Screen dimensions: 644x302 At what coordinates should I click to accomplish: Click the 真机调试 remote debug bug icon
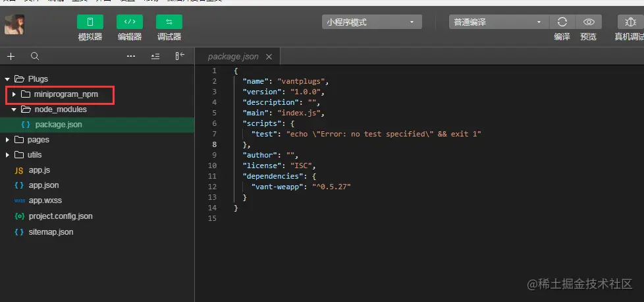[630, 22]
